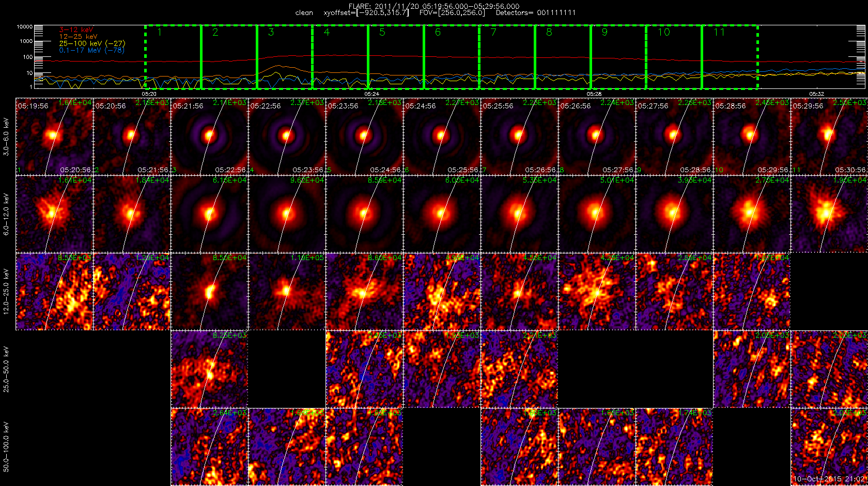Click the 05:20 time axis tick label
The width and height of the screenshot is (868, 486).
point(149,94)
